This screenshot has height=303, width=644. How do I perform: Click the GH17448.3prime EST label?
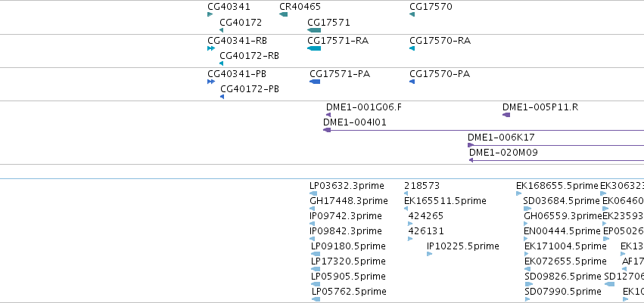pyautogui.click(x=349, y=201)
